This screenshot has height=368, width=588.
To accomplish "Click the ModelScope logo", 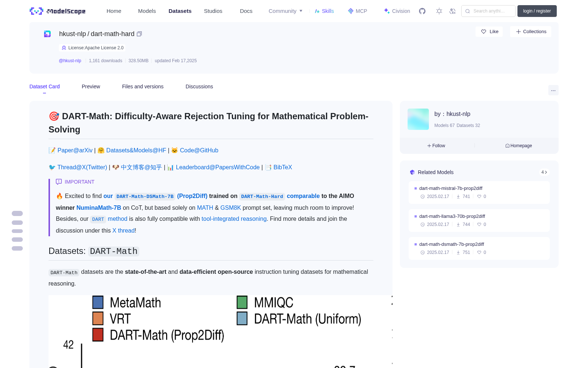I will (57, 11).
